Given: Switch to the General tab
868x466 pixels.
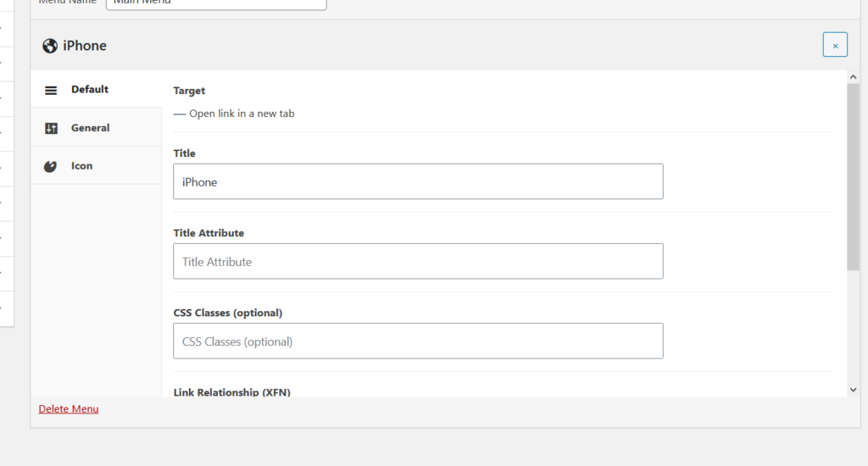Looking at the screenshot, I should [x=97, y=127].
